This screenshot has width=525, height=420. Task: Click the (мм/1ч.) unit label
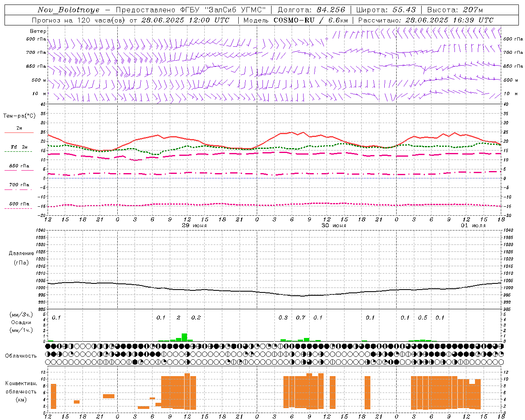(x=21, y=330)
